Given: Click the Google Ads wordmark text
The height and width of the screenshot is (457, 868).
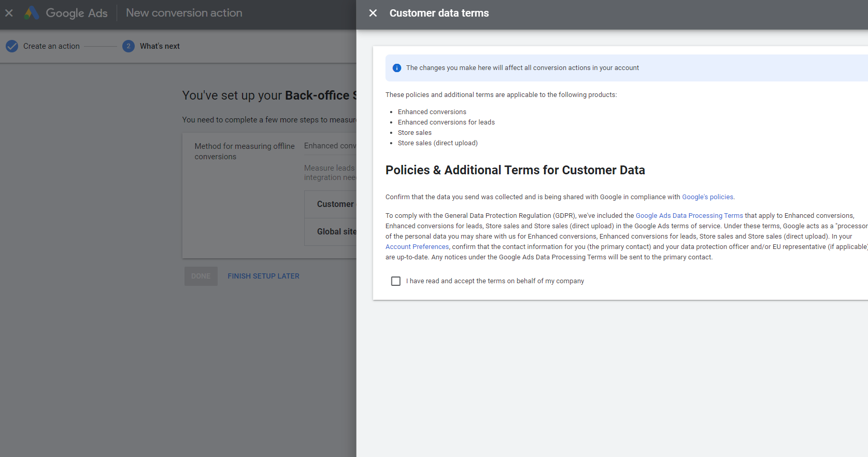Looking at the screenshot, I should tap(77, 13).
